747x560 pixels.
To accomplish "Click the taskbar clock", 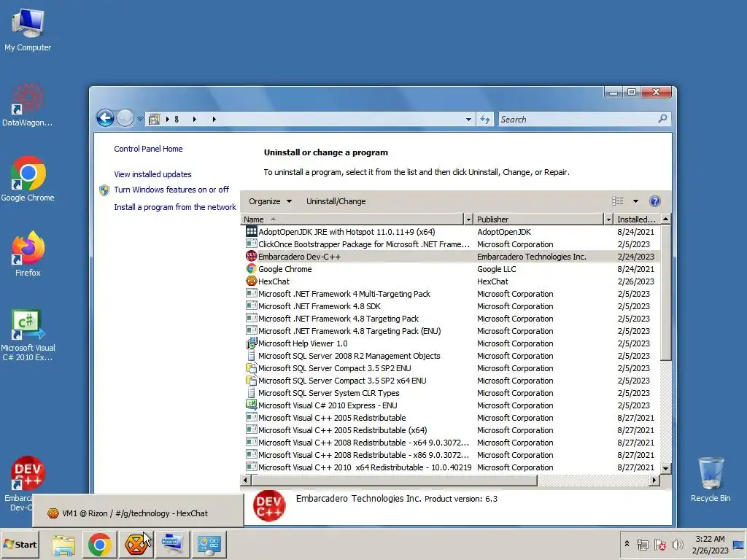I will [x=710, y=544].
